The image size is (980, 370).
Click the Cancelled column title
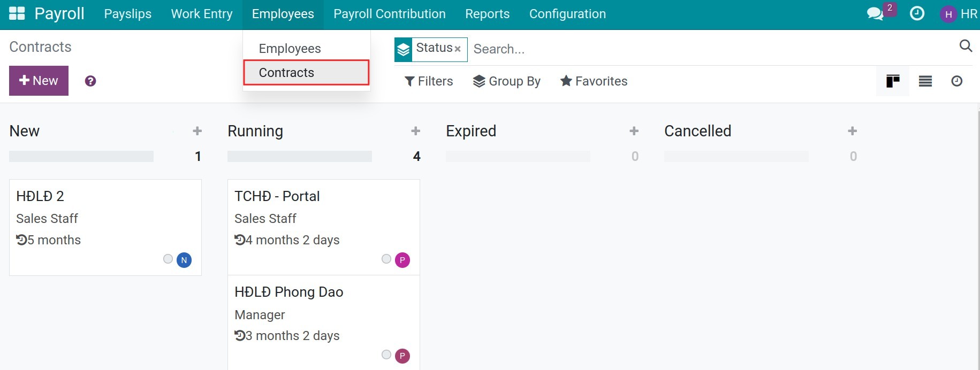(698, 131)
